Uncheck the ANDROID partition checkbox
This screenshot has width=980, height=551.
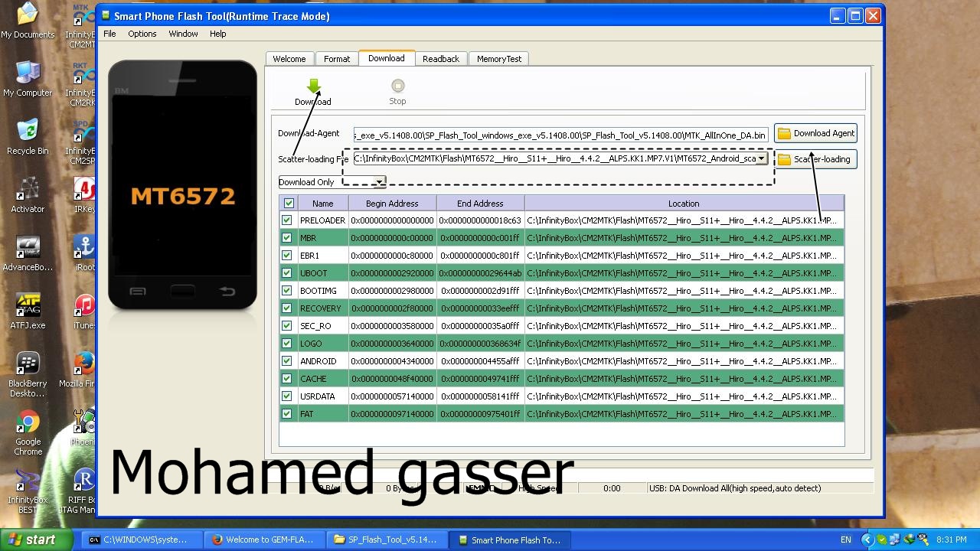coord(287,361)
